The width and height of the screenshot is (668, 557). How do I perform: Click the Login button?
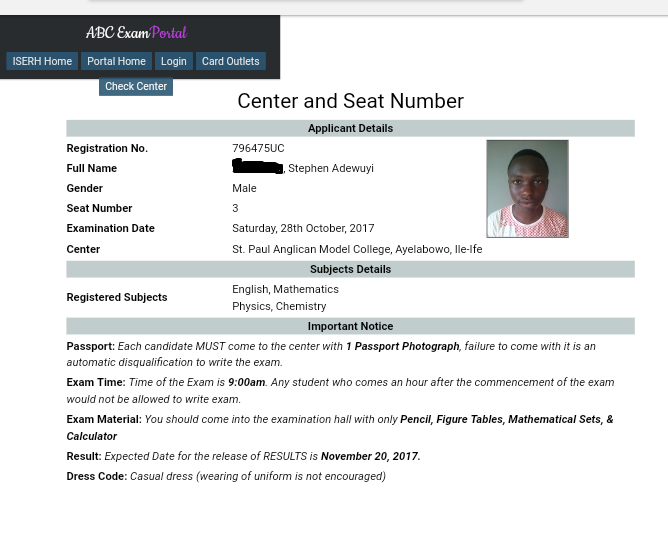[x=173, y=61]
